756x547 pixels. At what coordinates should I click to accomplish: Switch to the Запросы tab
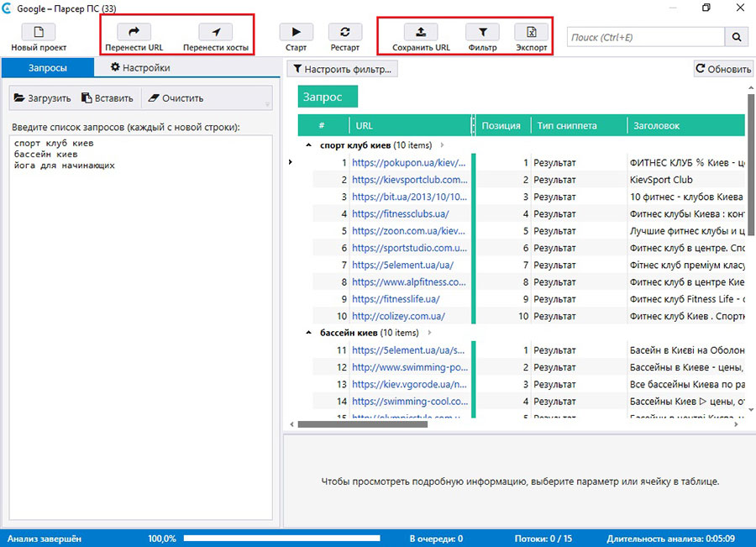tap(48, 68)
